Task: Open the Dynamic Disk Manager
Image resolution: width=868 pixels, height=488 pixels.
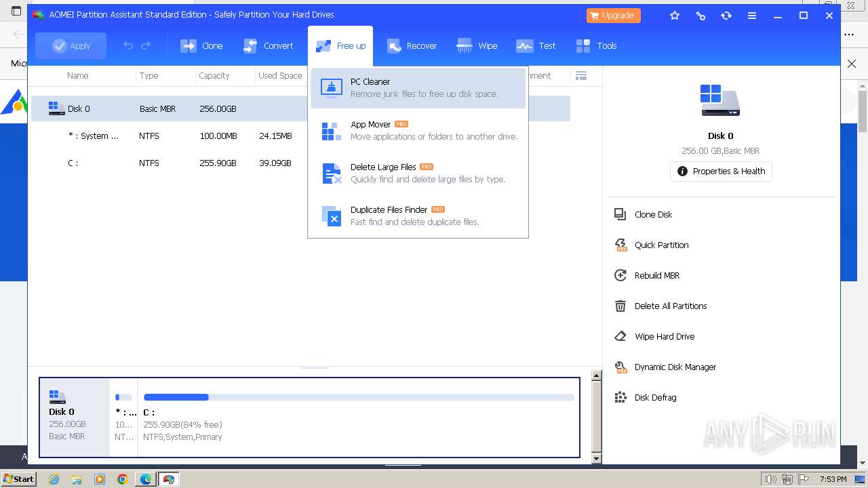Action: click(675, 367)
